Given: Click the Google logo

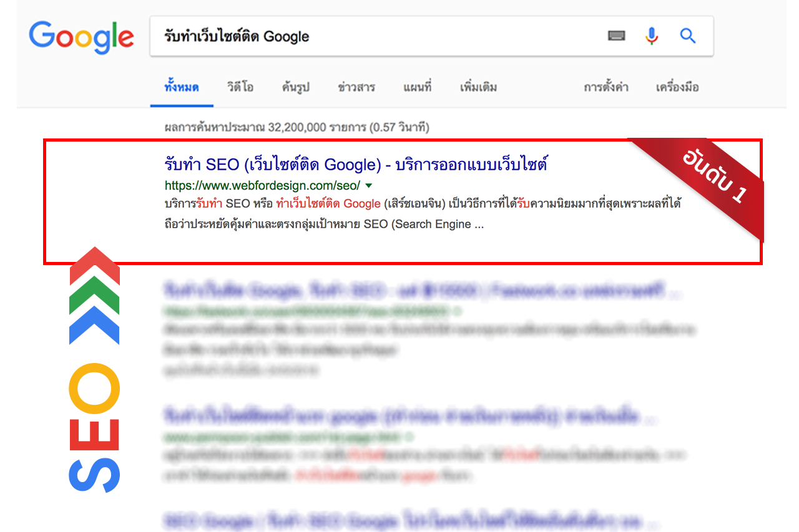Looking at the screenshot, I should pyautogui.click(x=81, y=37).
